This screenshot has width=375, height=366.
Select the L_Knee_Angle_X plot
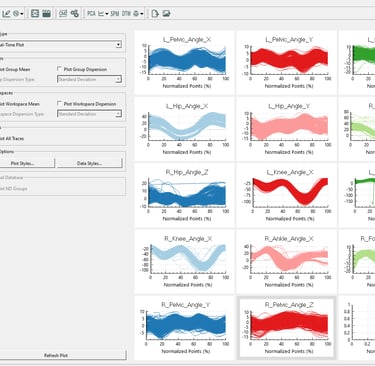(x=287, y=195)
